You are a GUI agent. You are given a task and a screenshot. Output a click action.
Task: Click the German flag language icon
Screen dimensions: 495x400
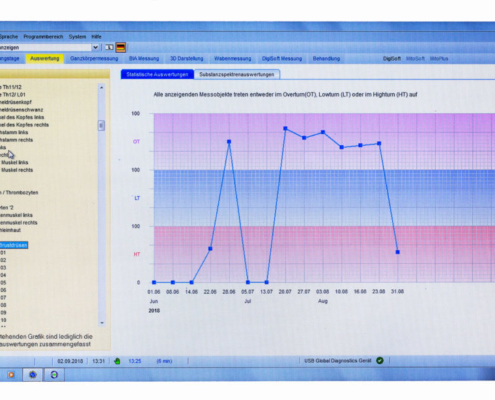pyautogui.click(x=121, y=48)
